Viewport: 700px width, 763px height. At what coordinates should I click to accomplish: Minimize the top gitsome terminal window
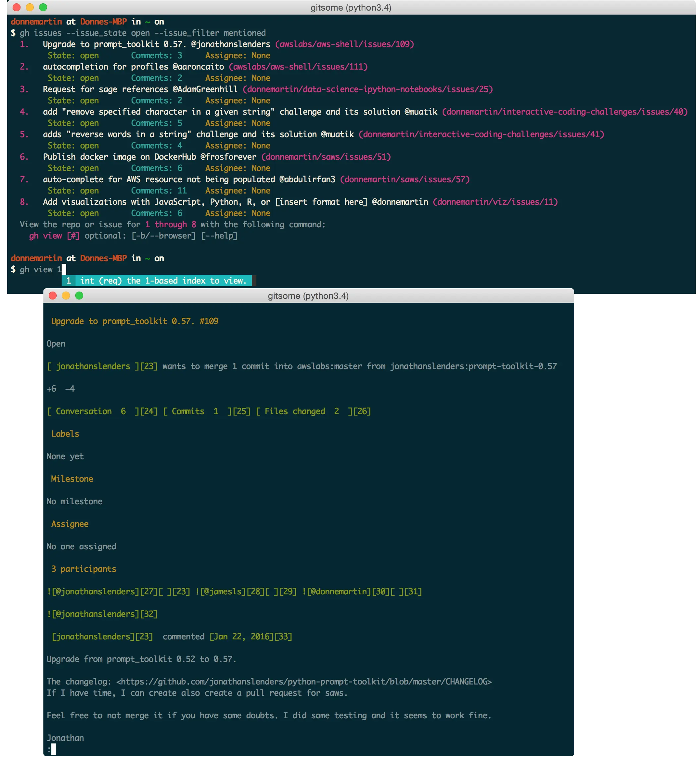29,7
